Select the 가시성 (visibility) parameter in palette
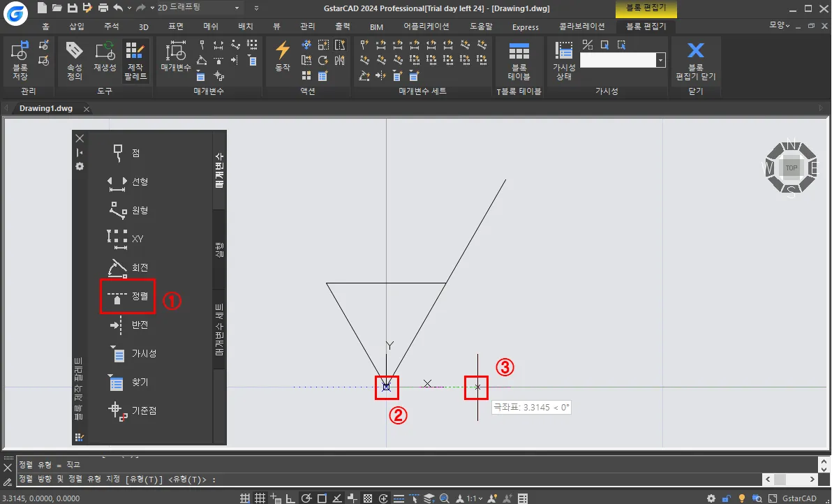The width and height of the screenshot is (832, 504). click(133, 353)
